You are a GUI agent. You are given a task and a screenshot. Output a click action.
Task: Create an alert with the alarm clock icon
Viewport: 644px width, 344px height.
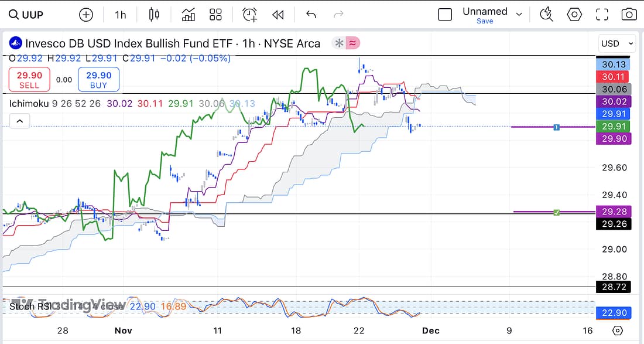tap(250, 15)
